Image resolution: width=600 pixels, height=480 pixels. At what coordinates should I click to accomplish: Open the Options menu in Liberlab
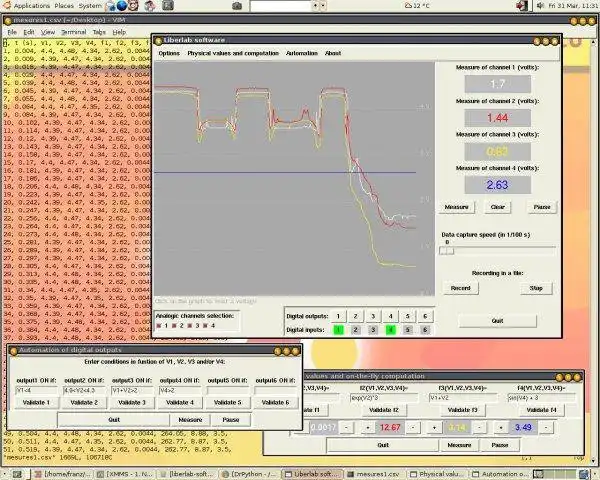169,53
